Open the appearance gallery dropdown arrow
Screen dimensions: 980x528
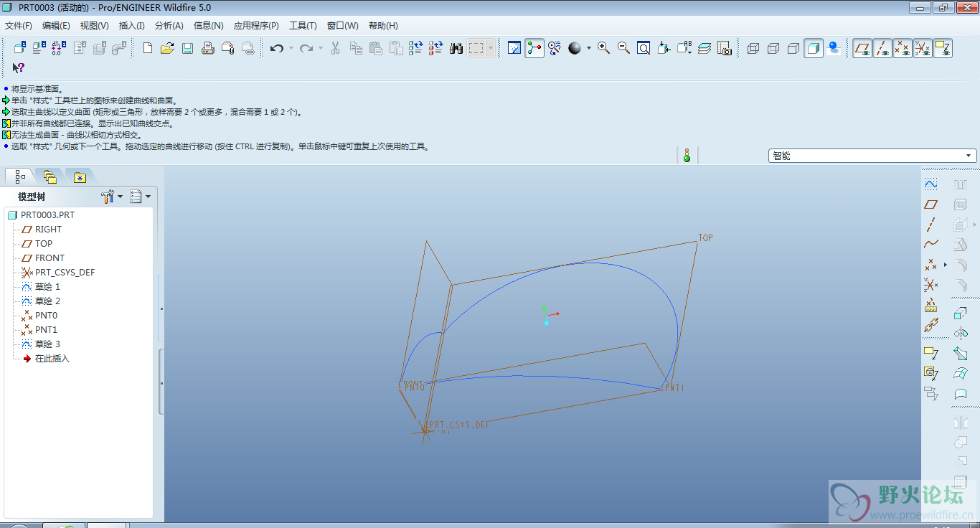(589, 48)
